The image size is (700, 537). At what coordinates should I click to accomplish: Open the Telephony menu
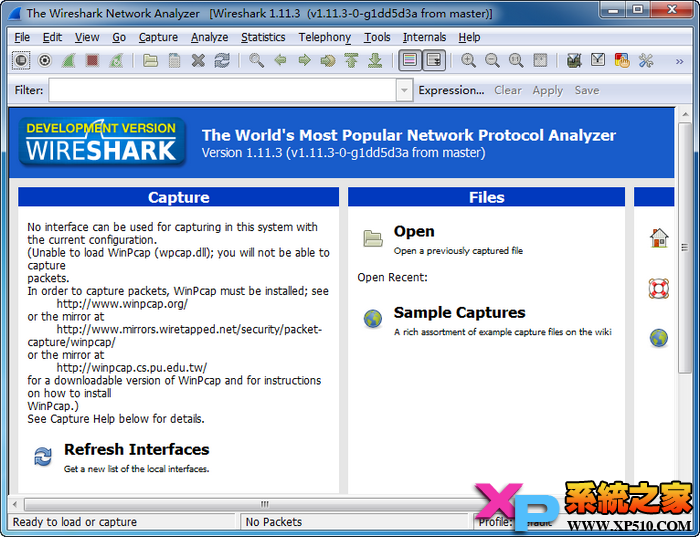(325, 37)
